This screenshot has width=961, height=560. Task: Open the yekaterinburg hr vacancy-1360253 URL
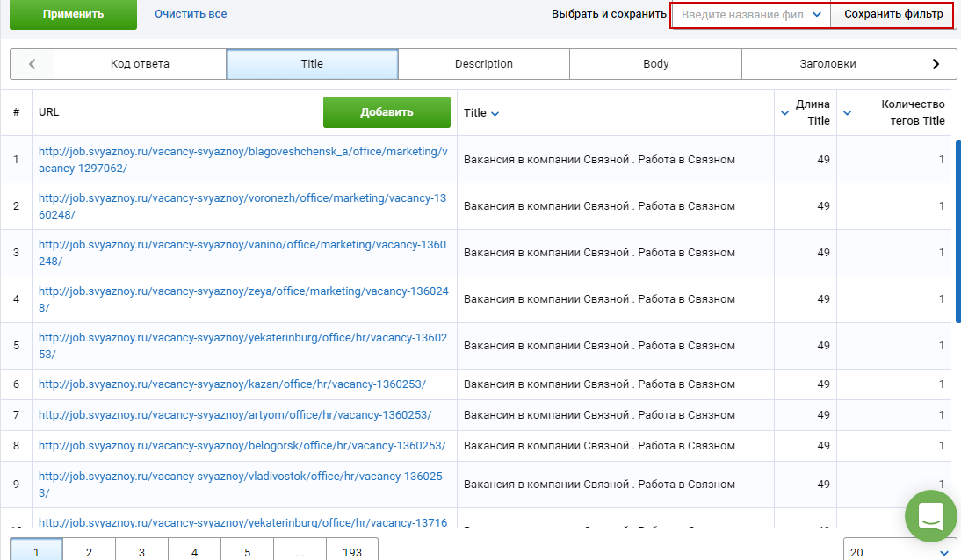point(243,346)
